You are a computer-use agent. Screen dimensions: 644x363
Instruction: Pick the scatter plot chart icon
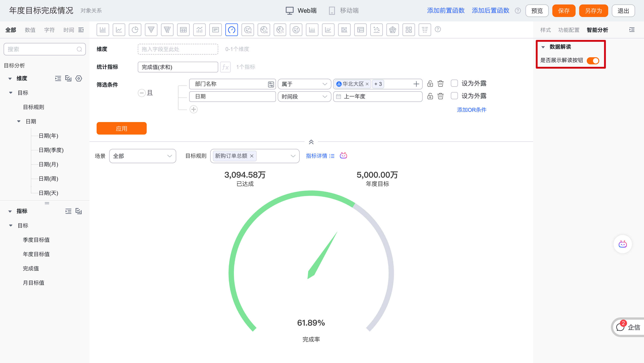click(376, 30)
